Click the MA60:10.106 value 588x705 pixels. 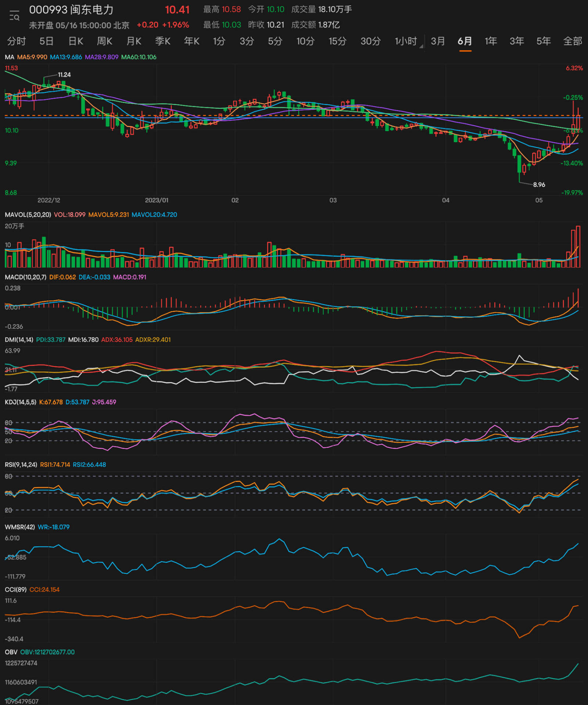coord(139,57)
